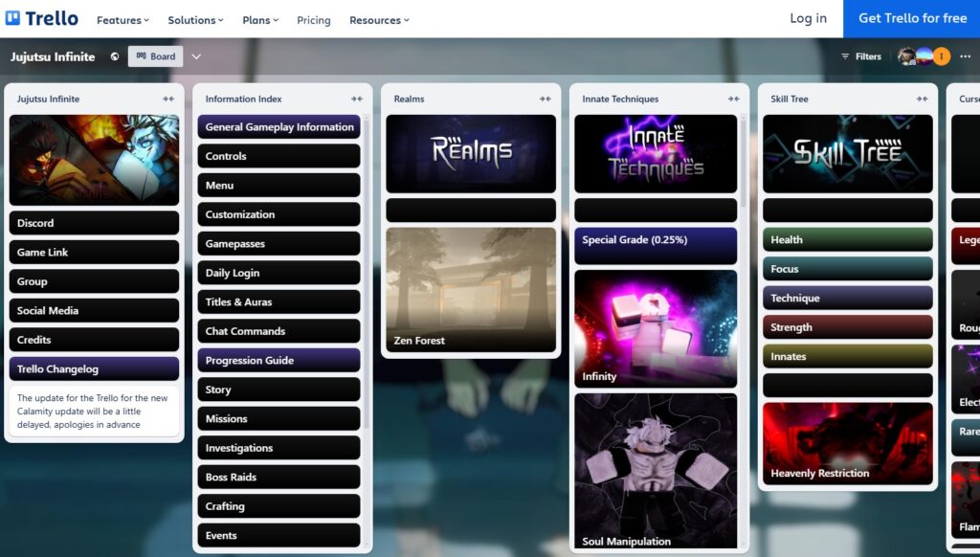Image resolution: width=980 pixels, height=557 pixels.
Task: Open the Skill Tree banner card
Action: 848,154
